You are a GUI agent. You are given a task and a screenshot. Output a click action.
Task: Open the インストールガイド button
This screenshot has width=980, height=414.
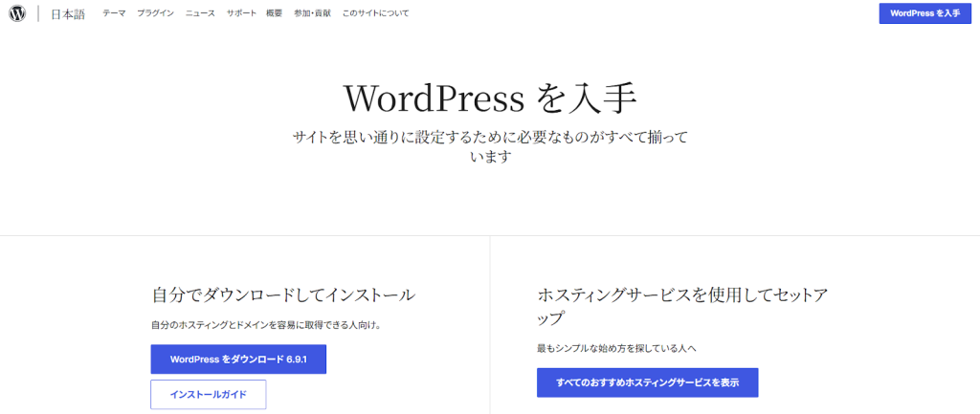208,394
